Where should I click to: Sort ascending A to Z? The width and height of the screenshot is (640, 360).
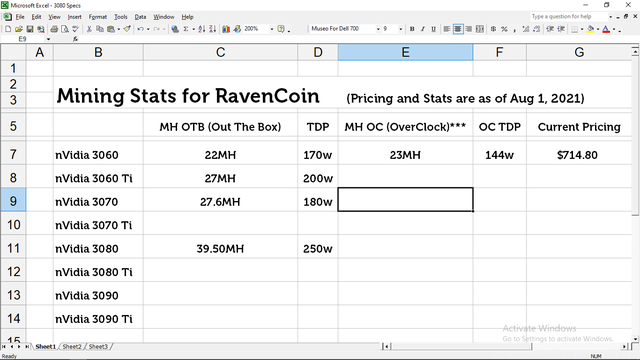[202, 29]
